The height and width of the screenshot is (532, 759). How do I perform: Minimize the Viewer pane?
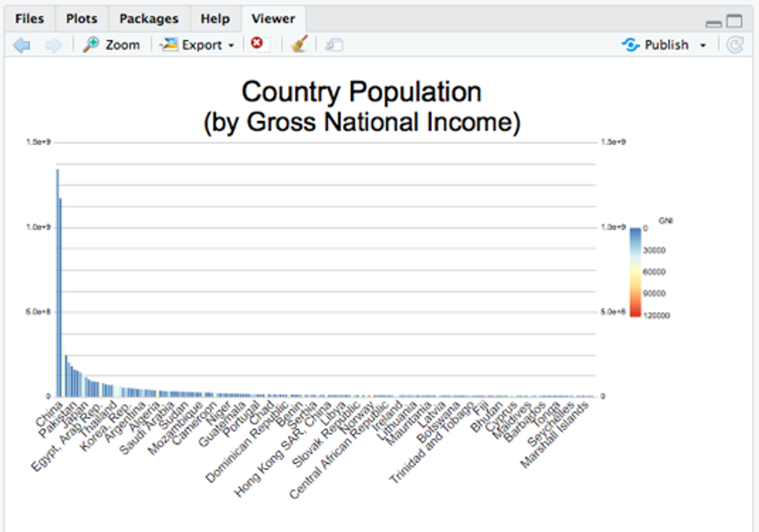click(x=713, y=24)
